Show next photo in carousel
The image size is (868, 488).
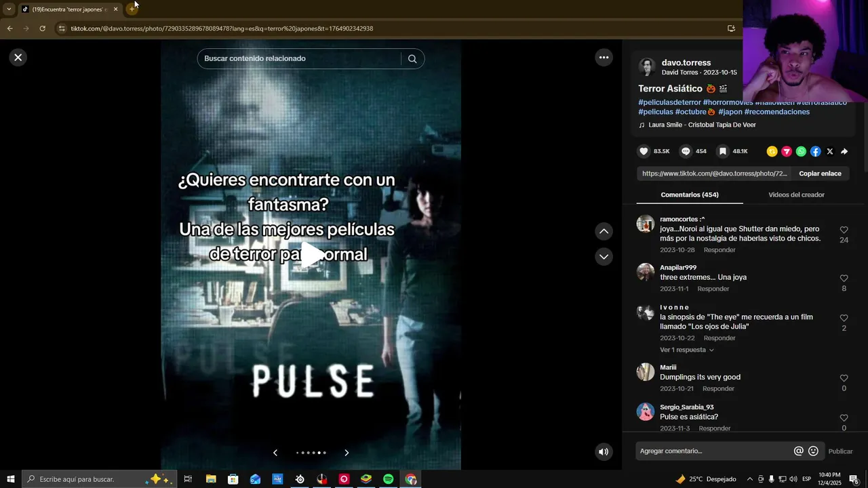coord(347,453)
